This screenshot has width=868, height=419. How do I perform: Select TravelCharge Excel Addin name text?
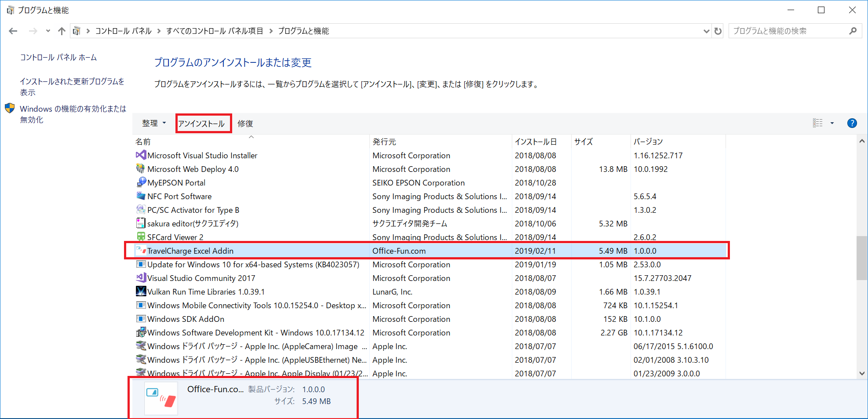click(190, 251)
